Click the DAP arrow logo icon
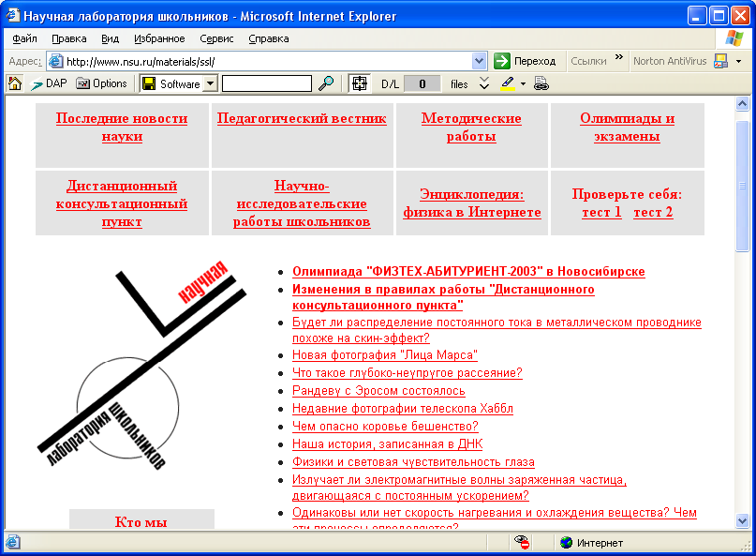756x556 pixels. (37, 84)
